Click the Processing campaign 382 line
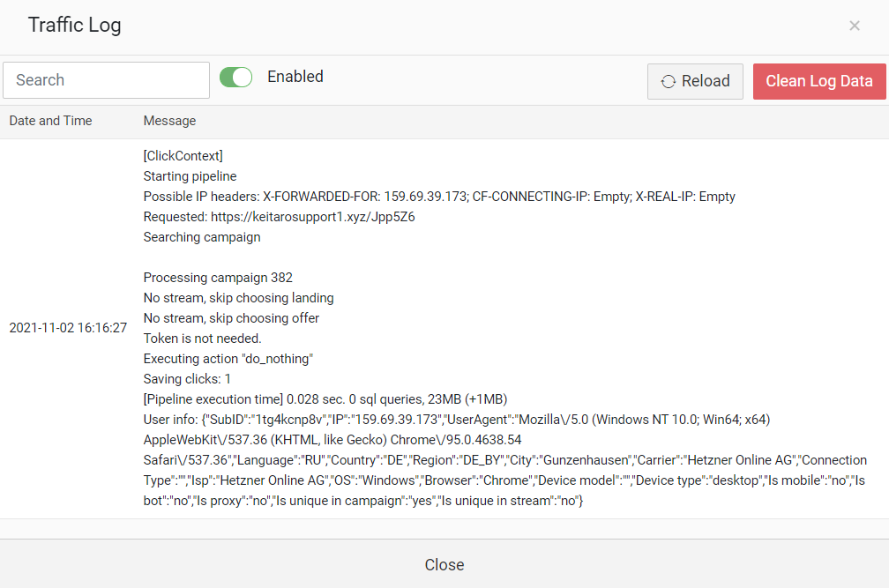This screenshot has width=889, height=588. pyautogui.click(x=218, y=278)
